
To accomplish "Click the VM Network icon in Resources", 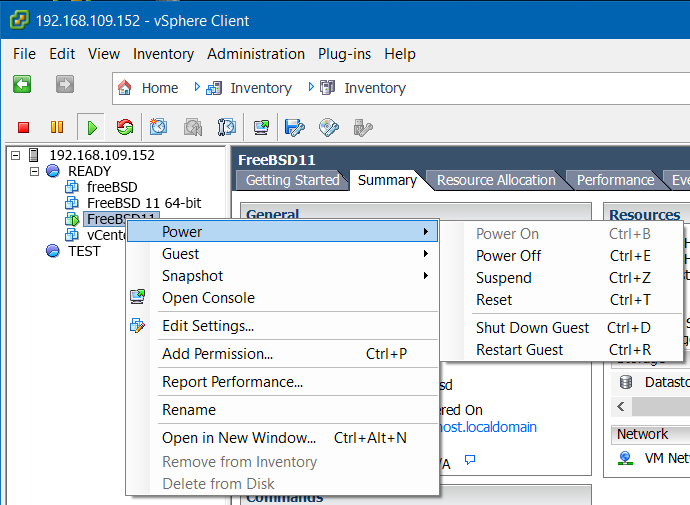I will tap(625, 458).
